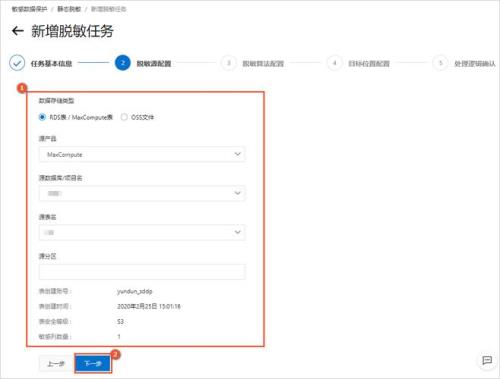Click the step 5 circle icon
This screenshot has width=500, height=379.
440,63
